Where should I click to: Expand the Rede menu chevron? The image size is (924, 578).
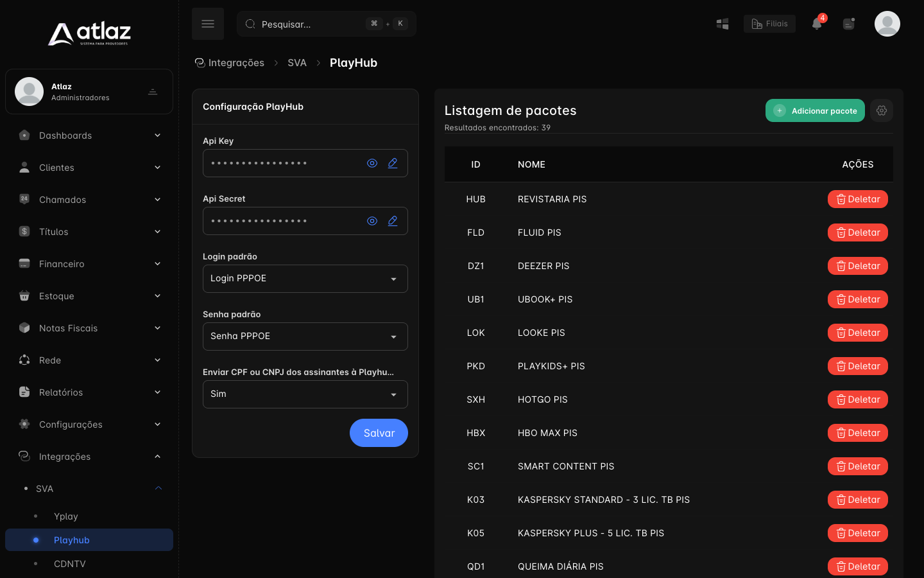pyautogui.click(x=158, y=360)
